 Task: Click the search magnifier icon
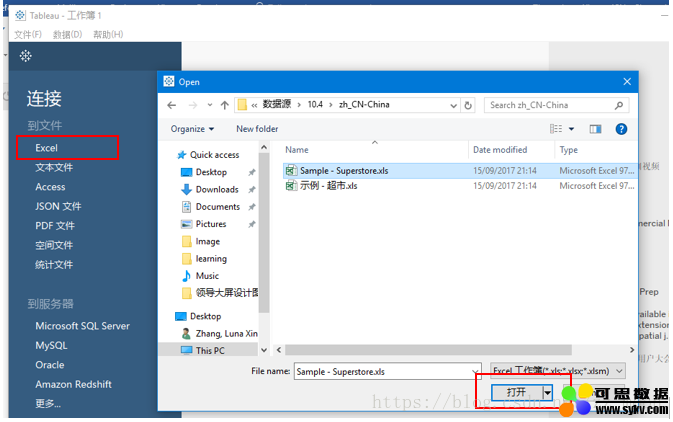click(618, 105)
